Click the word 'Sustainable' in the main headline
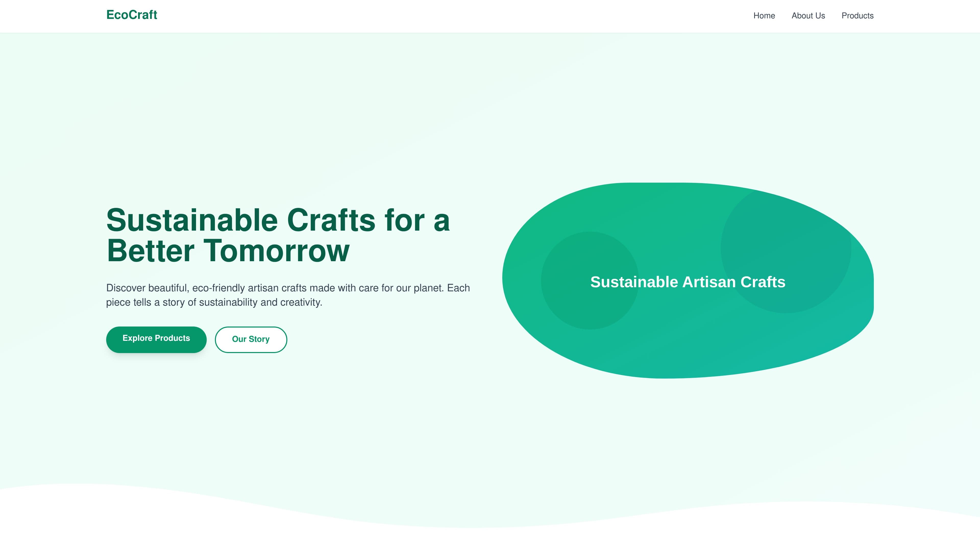The width and height of the screenshot is (980, 551). tap(192, 220)
